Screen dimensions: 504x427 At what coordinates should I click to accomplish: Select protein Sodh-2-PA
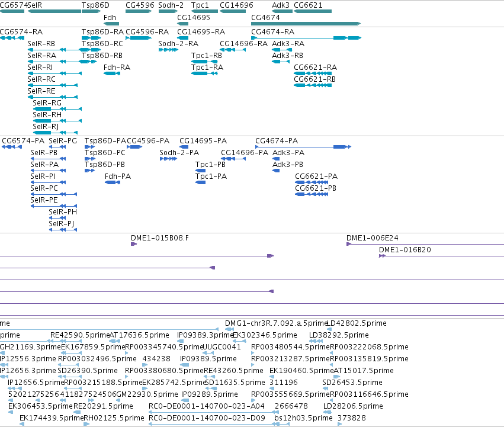pyautogui.click(x=168, y=159)
